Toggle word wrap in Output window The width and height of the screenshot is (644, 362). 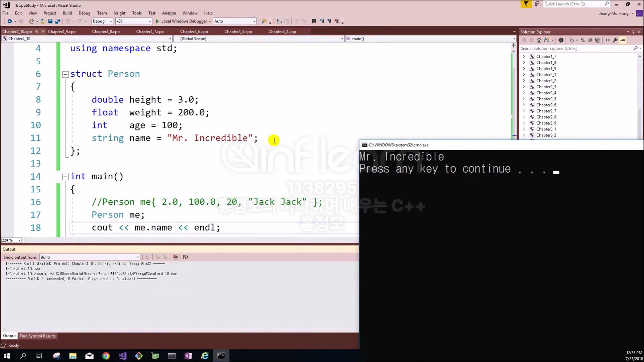point(185,257)
